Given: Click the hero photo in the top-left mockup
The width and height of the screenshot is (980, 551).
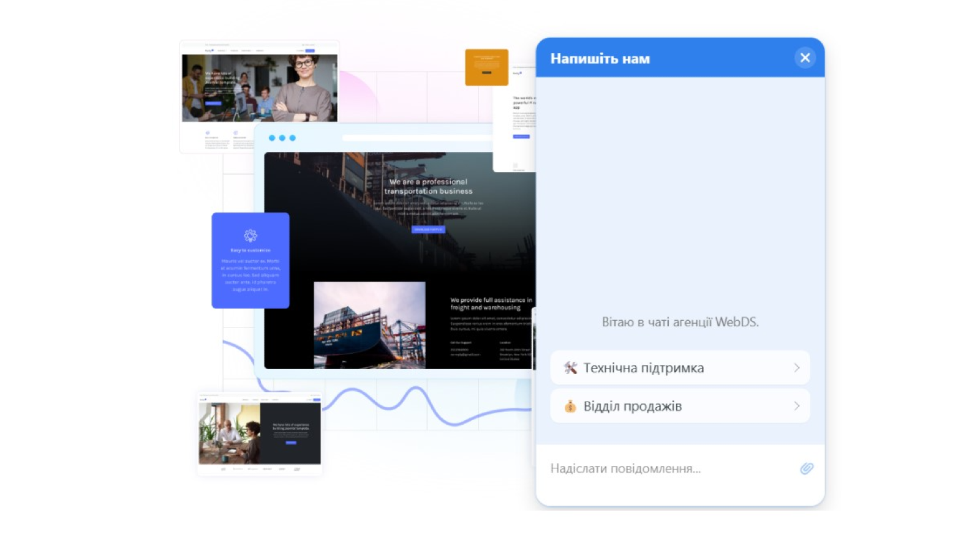Looking at the screenshot, I should pyautogui.click(x=259, y=88).
